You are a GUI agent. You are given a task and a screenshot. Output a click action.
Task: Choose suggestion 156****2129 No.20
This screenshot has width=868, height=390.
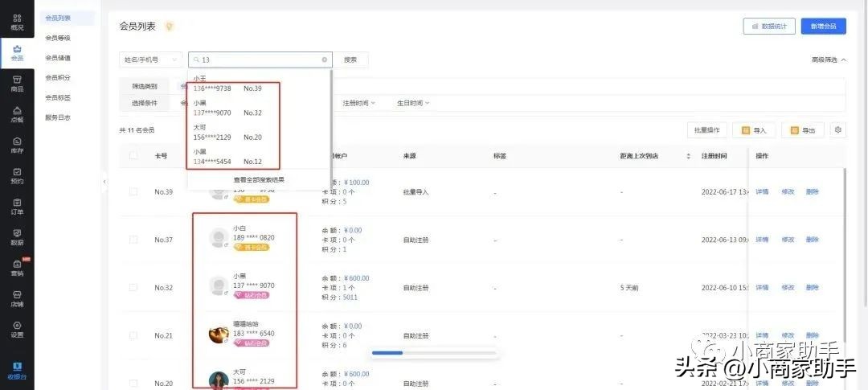(260, 133)
